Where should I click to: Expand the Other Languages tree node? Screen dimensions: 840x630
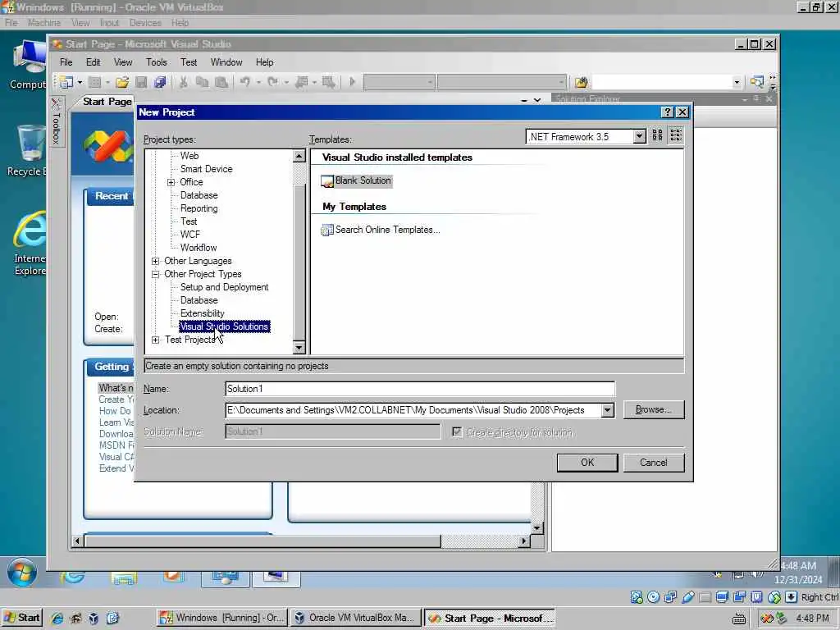tap(155, 261)
